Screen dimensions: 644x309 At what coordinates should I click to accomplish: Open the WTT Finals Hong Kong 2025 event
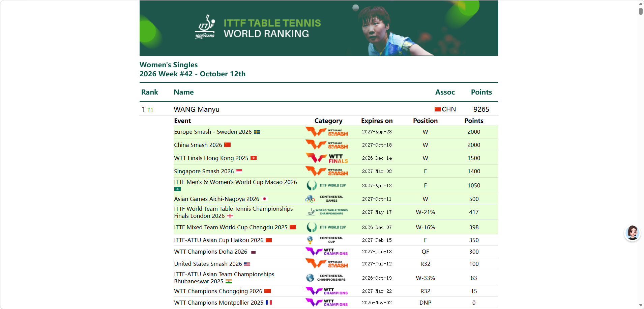click(x=211, y=158)
